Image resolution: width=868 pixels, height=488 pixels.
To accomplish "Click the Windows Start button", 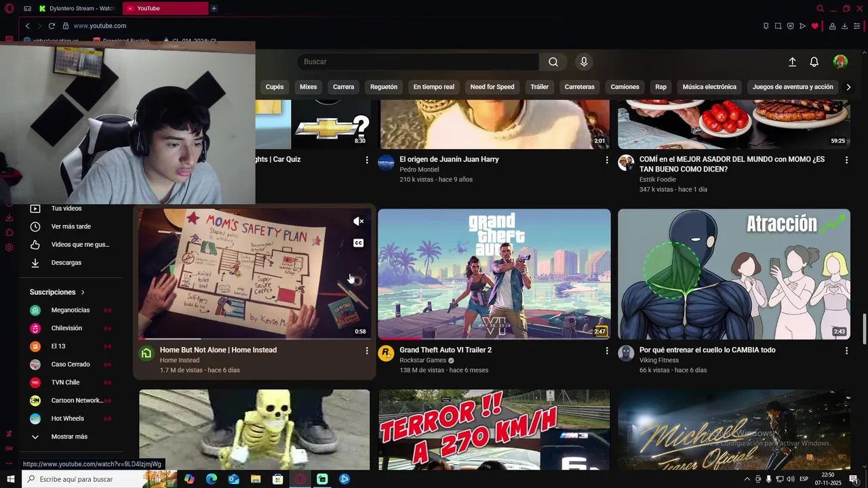I will click(x=10, y=479).
